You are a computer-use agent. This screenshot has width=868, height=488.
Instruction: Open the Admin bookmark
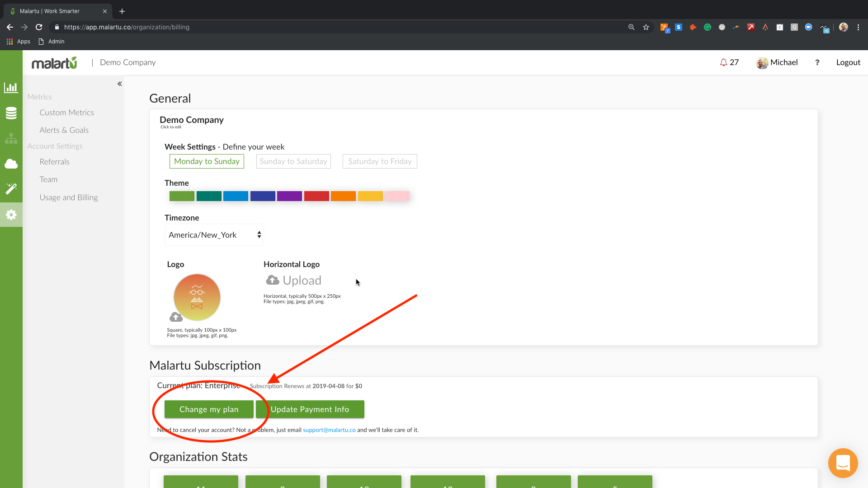[x=52, y=42]
